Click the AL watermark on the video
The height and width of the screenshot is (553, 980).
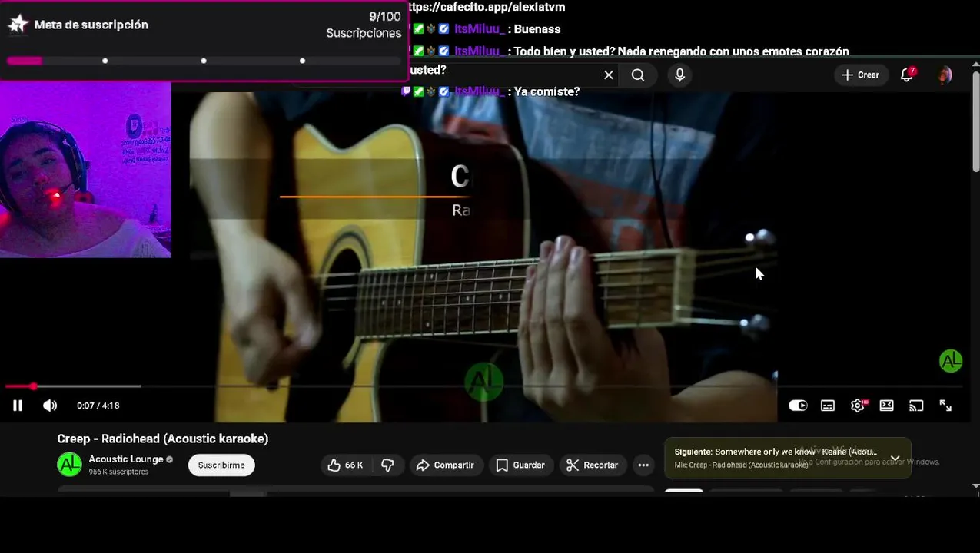tap(951, 361)
